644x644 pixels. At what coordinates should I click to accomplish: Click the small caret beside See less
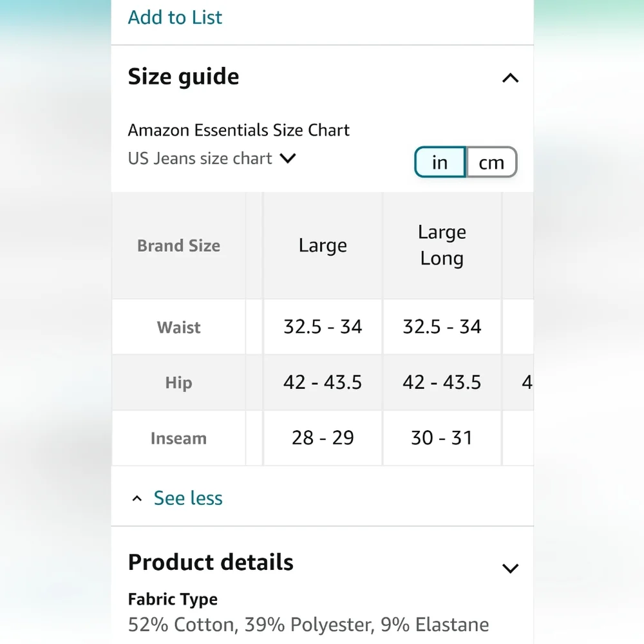point(137,498)
